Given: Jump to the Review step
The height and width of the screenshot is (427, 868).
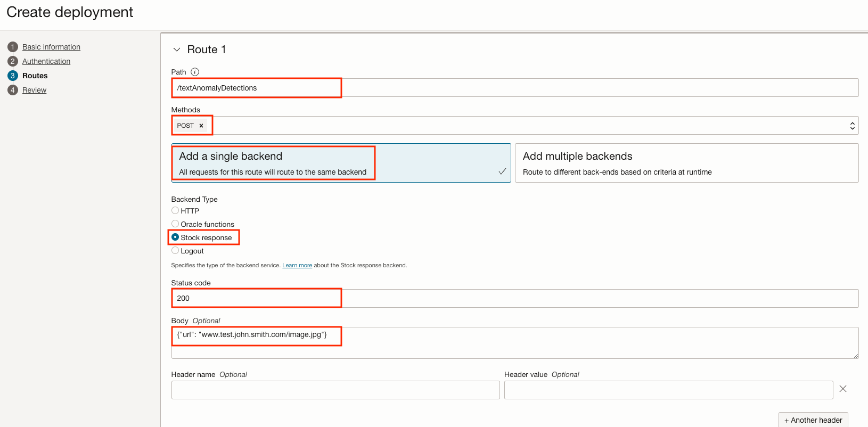Looking at the screenshot, I should [x=34, y=90].
